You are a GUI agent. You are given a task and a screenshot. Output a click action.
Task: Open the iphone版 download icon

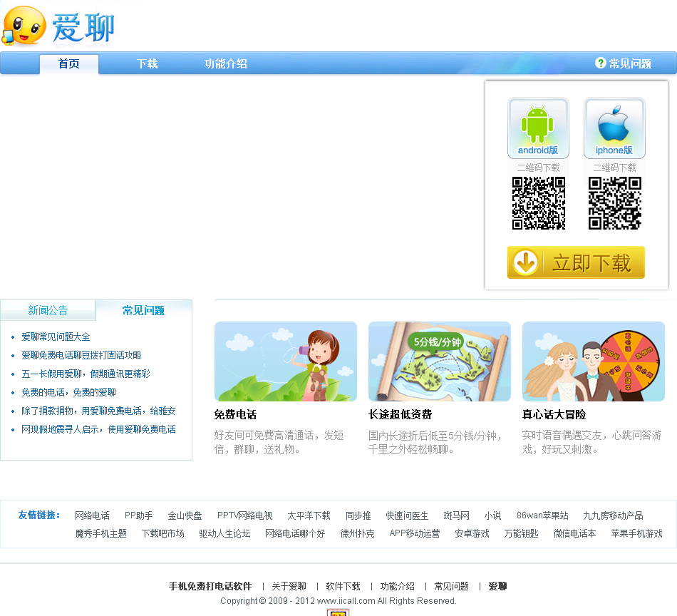tap(614, 128)
